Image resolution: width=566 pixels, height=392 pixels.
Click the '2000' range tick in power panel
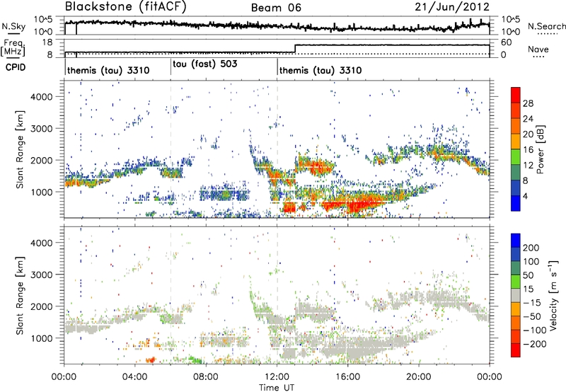[x=41, y=160]
